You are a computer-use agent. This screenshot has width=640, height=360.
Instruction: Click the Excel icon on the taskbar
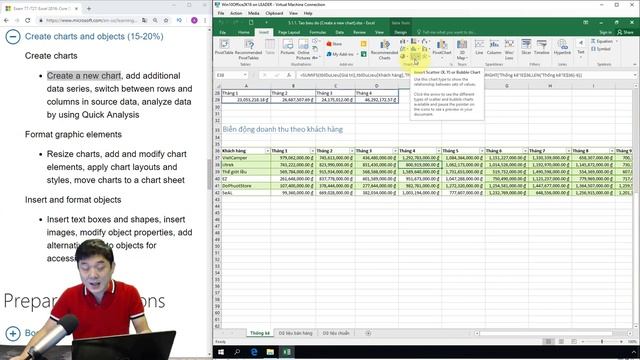point(287,352)
